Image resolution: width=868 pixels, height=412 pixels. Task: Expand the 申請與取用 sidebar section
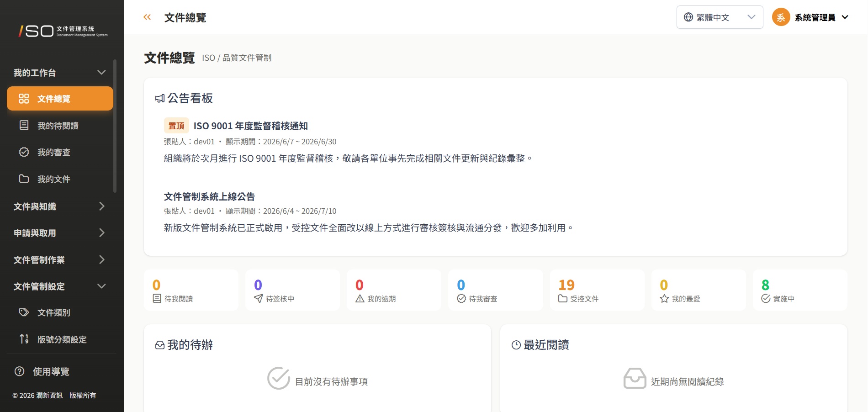[x=60, y=233]
